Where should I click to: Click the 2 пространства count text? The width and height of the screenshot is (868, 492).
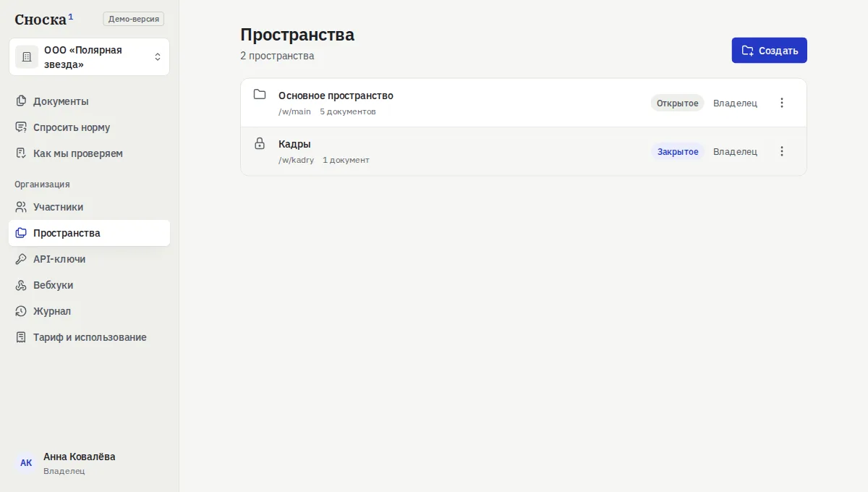(x=277, y=56)
